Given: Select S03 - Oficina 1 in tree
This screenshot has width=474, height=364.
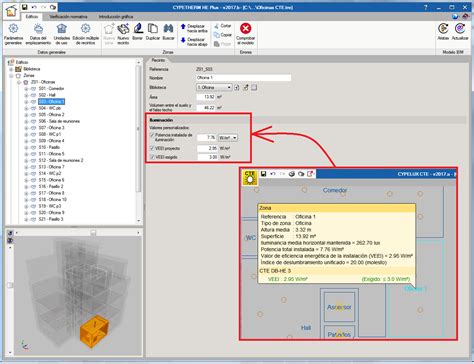Looking at the screenshot, I should pos(51,102).
